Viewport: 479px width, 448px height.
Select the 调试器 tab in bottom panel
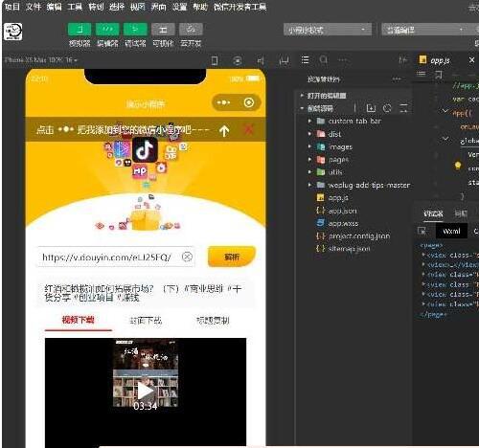point(433,213)
